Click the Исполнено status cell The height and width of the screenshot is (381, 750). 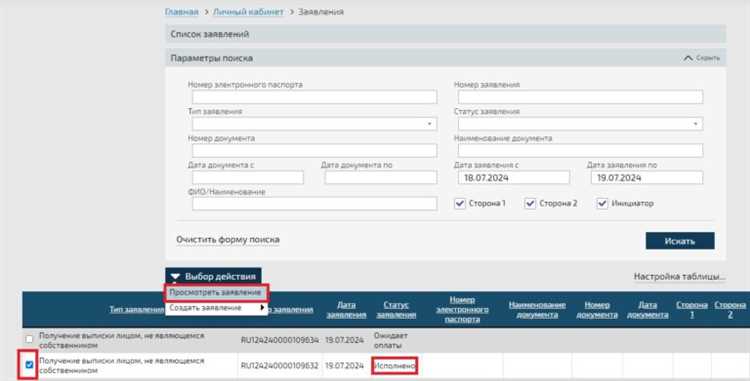click(395, 366)
